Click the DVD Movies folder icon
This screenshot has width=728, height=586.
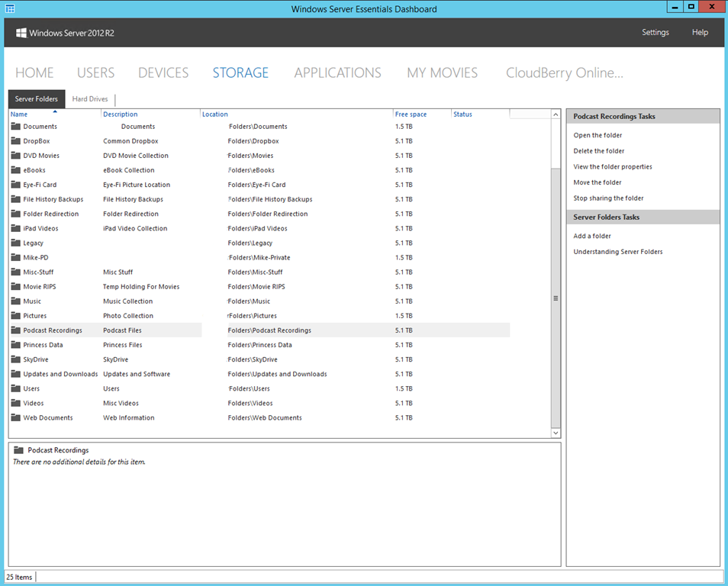tap(16, 156)
